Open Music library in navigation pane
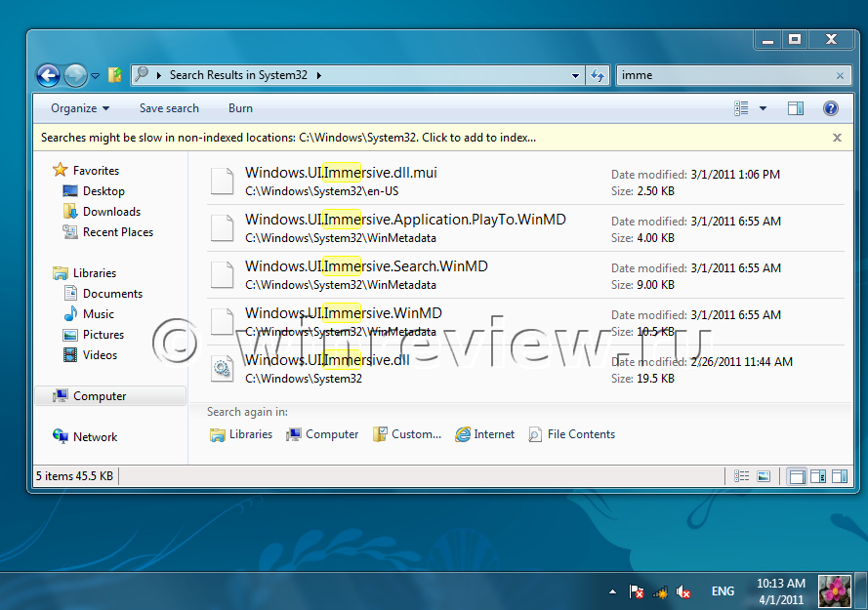Screen dimensions: 868x610 [98, 314]
